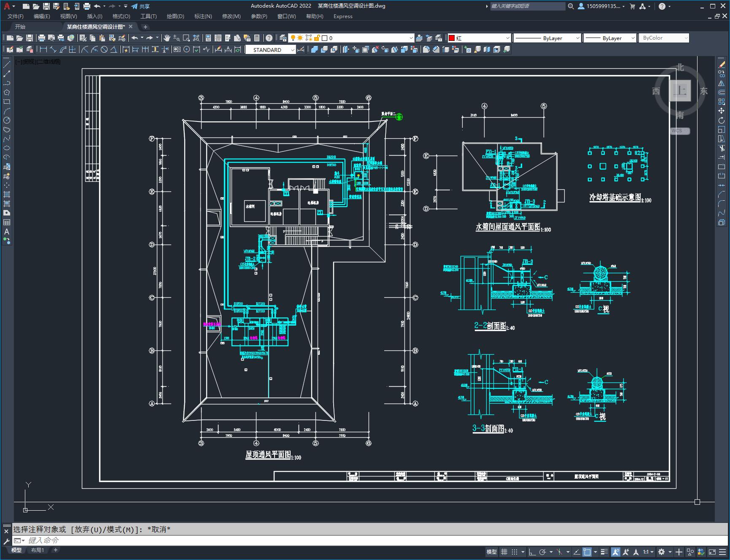This screenshot has width=730, height=560.
Task: Click the keyword search box in title bar
Action: tap(528, 6)
